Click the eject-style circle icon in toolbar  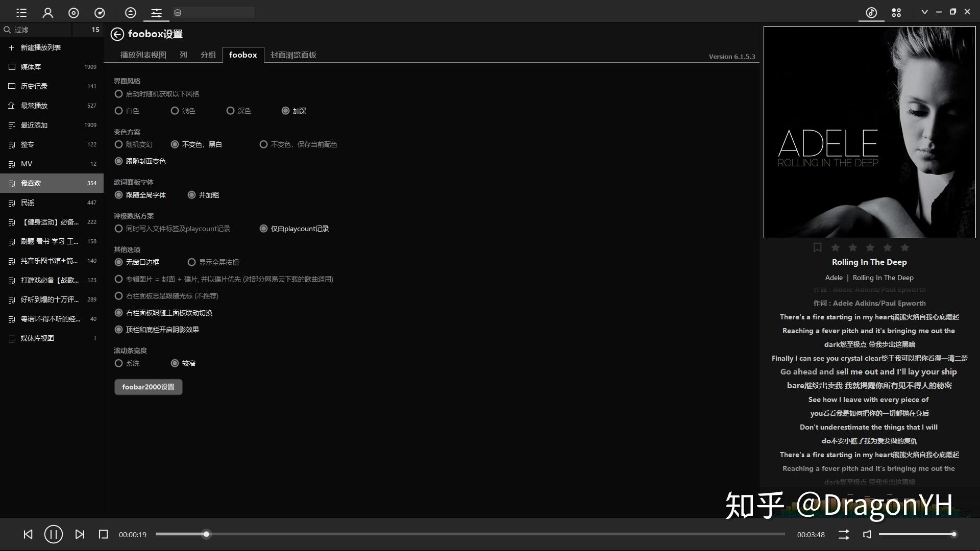pos(131,12)
